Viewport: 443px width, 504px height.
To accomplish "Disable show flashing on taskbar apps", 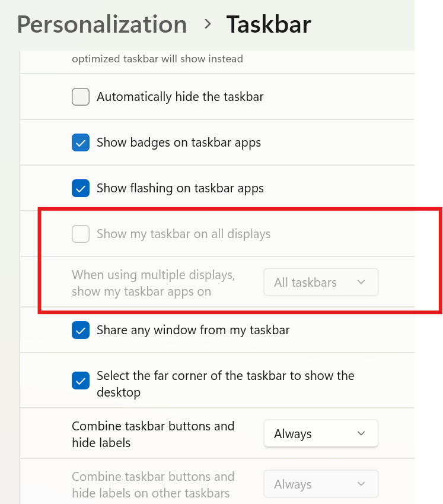I will (81, 188).
